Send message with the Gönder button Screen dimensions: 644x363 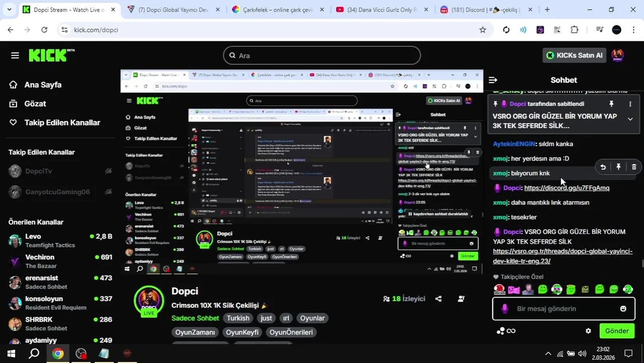coord(617,331)
